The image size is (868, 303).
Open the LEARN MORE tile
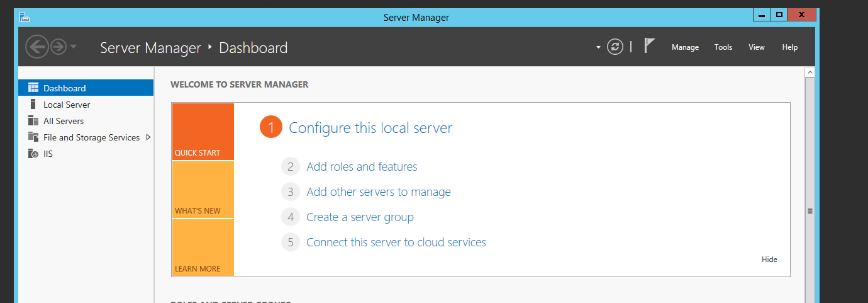tap(203, 248)
